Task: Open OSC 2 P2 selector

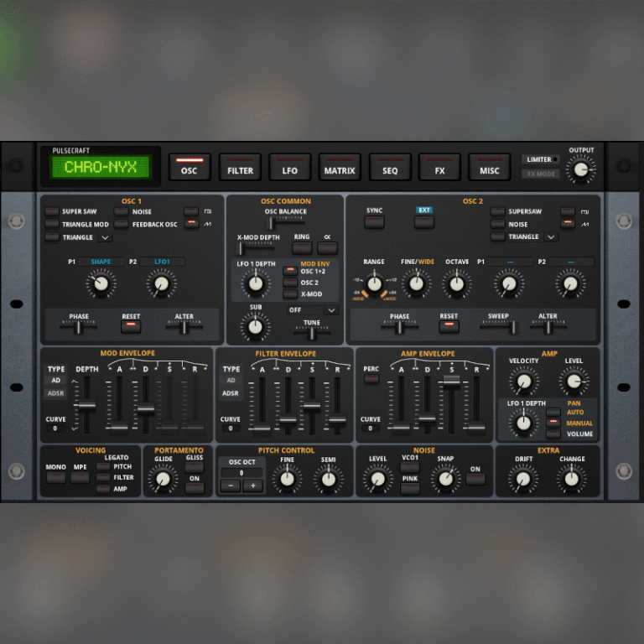Action: 571,262
